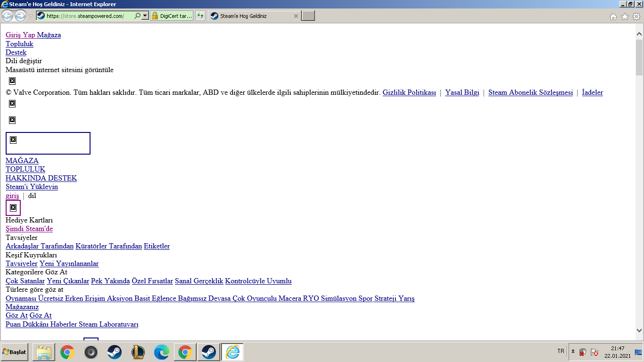Click the "Strateji" genre link
This screenshot has width=644, height=362.
click(x=386, y=298)
